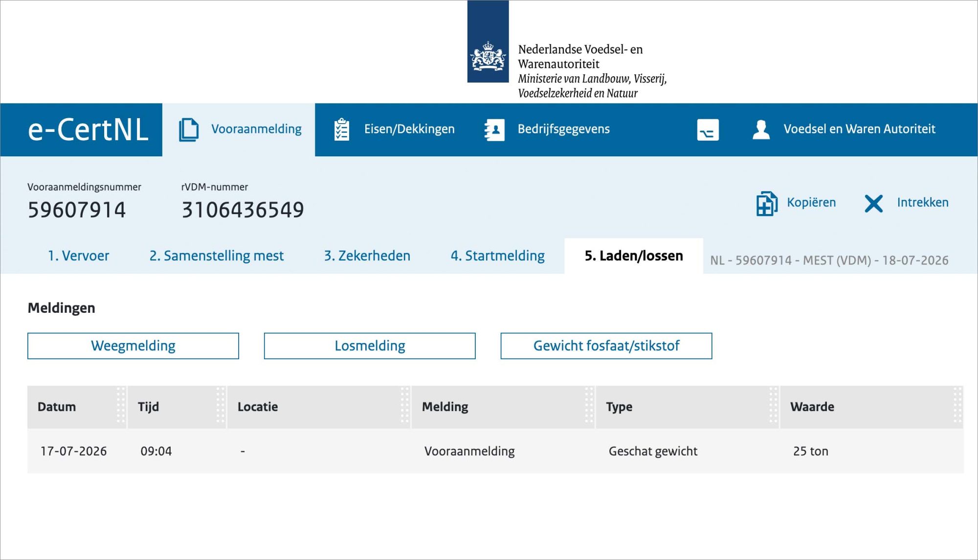
Task: Click the Type column resize grip
Action: tap(774, 406)
